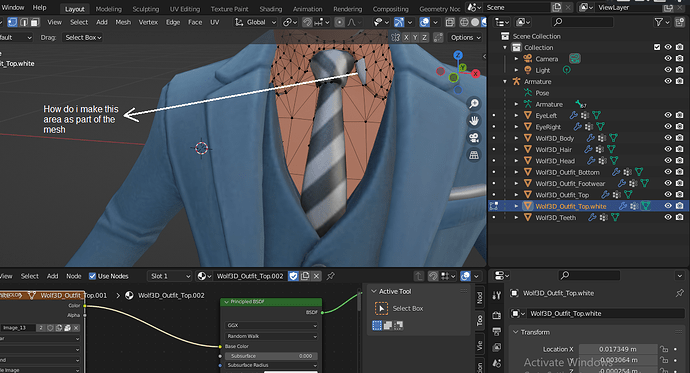Screen dimensions: 690x373
Task: Switch to face select mode
Action: click(x=35, y=22)
